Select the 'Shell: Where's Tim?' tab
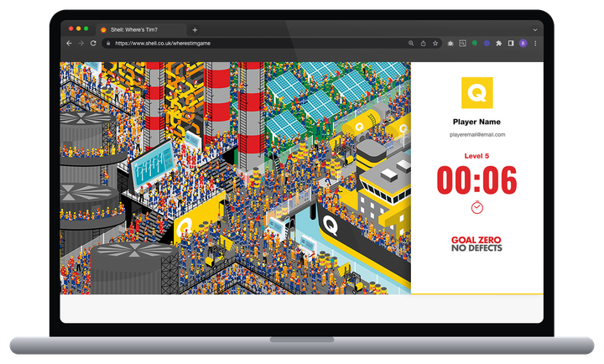This screenshot has height=364, width=604. pyautogui.click(x=141, y=29)
